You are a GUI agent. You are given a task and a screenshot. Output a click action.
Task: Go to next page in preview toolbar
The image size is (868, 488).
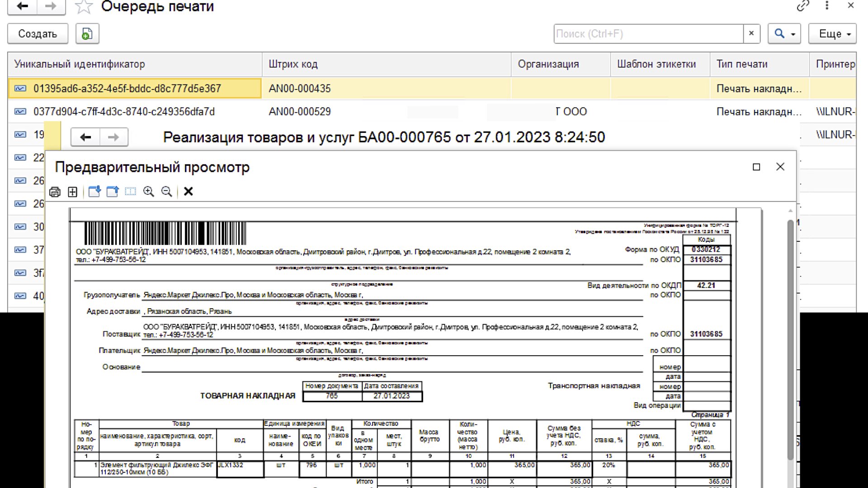(113, 192)
